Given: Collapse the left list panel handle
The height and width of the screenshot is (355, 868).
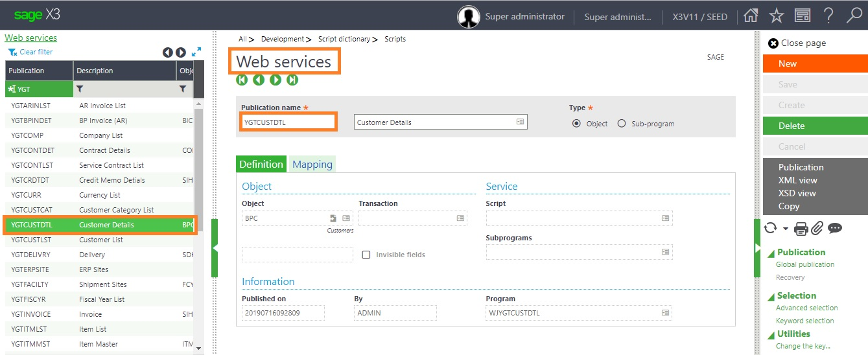Looking at the screenshot, I should point(215,248).
